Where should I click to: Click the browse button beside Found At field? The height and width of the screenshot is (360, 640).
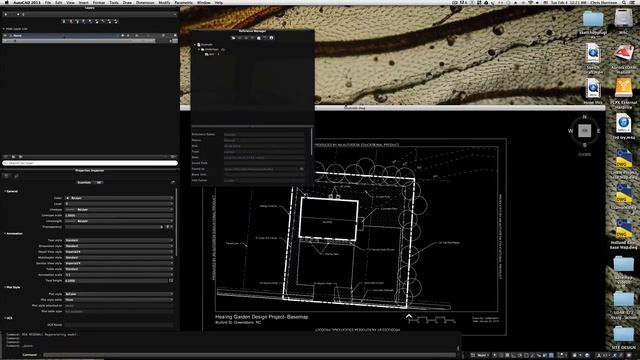[302, 169]
